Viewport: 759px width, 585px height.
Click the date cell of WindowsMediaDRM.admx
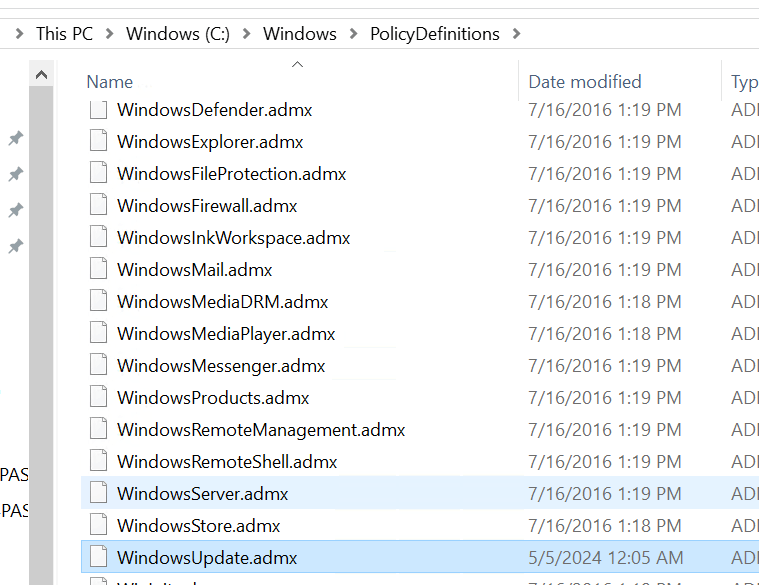[605, 301]
